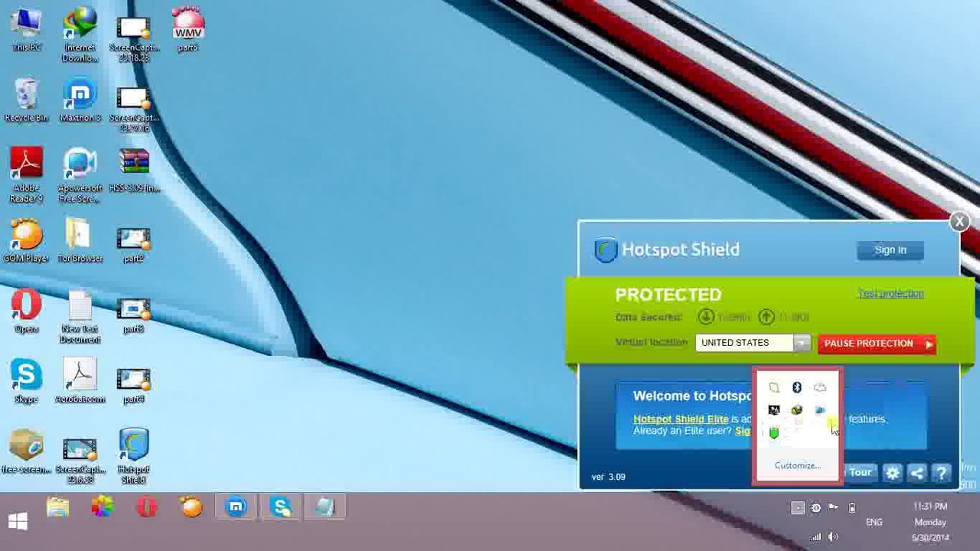Screen dimensions: 980x551
Task: Select the Hotspot Shield desktop shortcut
Action: 133,456
